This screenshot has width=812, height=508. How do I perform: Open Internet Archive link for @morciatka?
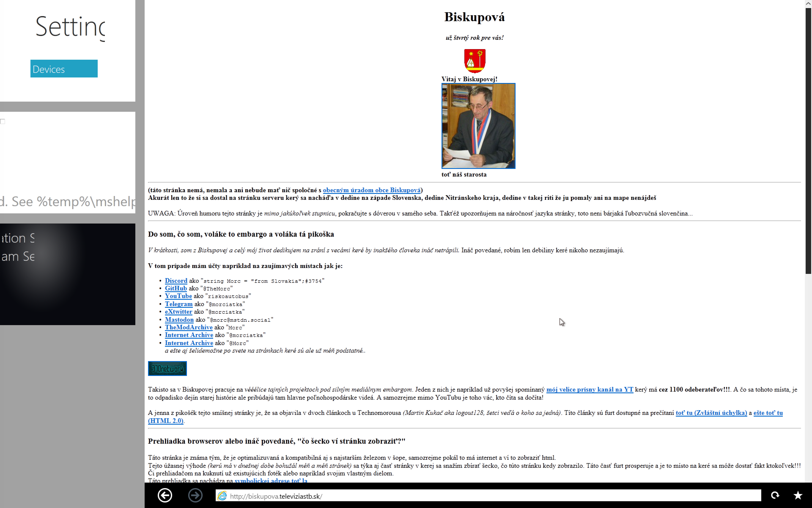(x=189, y=335)
